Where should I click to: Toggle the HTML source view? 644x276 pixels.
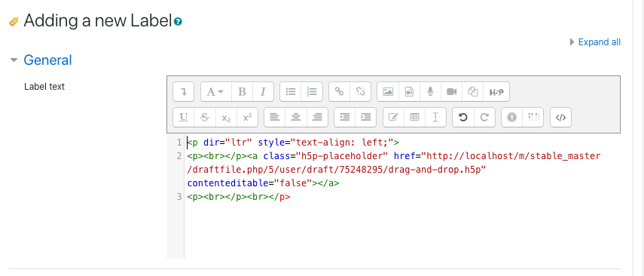click(x=560, y=117)
